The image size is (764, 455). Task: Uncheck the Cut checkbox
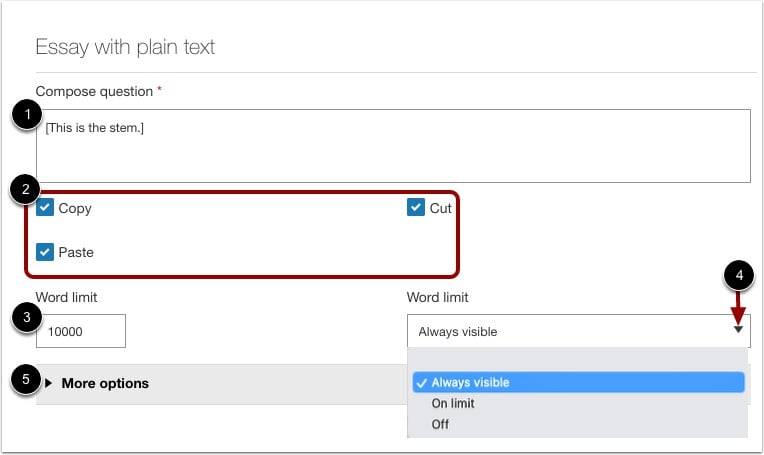point(416,208)
